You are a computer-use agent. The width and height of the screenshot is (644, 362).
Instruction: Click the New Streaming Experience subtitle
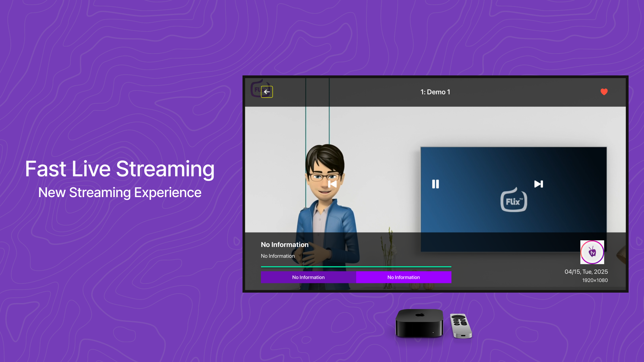(x=120, y=193)
